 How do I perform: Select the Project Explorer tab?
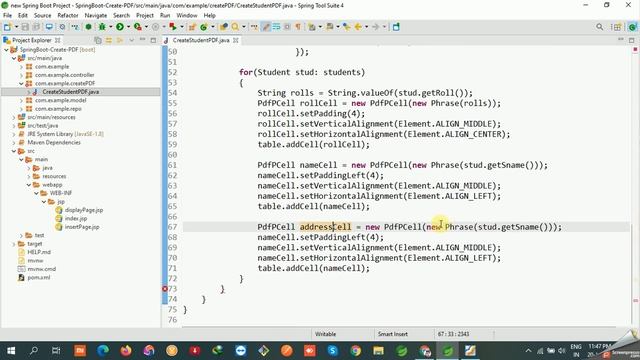point(31,40)
